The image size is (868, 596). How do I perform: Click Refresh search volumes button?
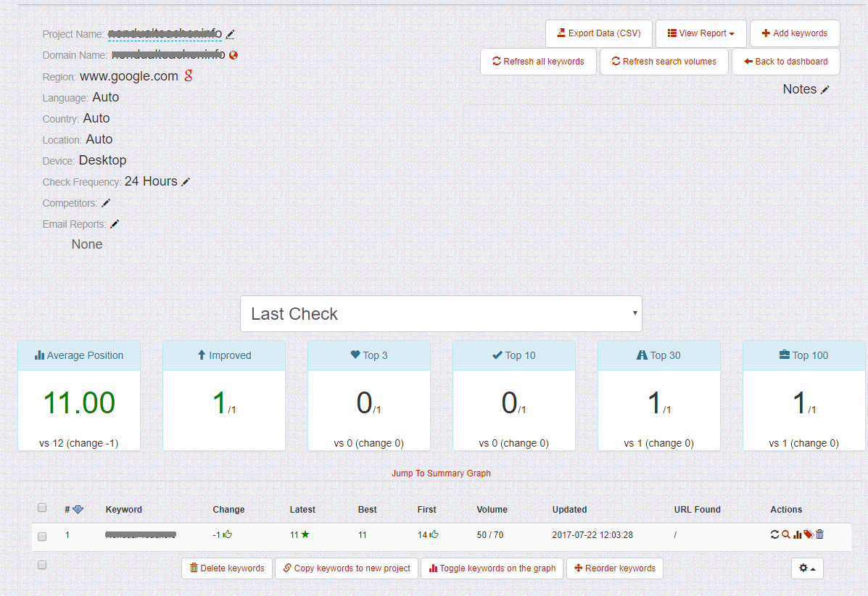[x=664, y=62]
